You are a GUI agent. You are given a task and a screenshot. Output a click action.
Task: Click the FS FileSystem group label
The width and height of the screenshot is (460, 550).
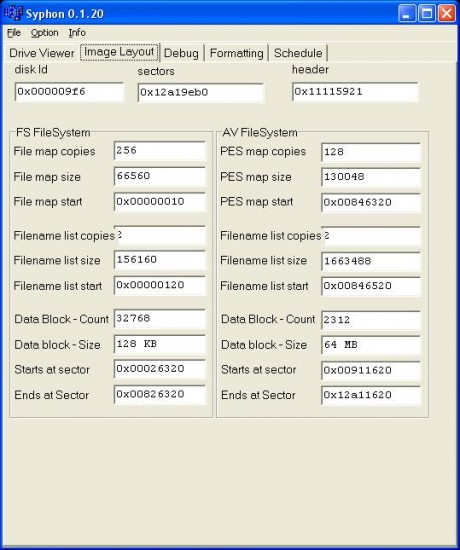pyautogui.click(x=53, y=133)
